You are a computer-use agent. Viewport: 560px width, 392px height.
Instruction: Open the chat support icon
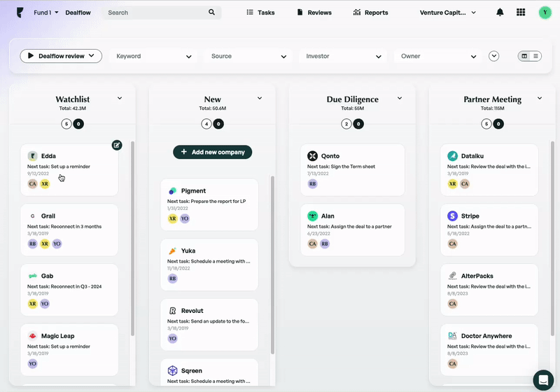pos(542,379)
